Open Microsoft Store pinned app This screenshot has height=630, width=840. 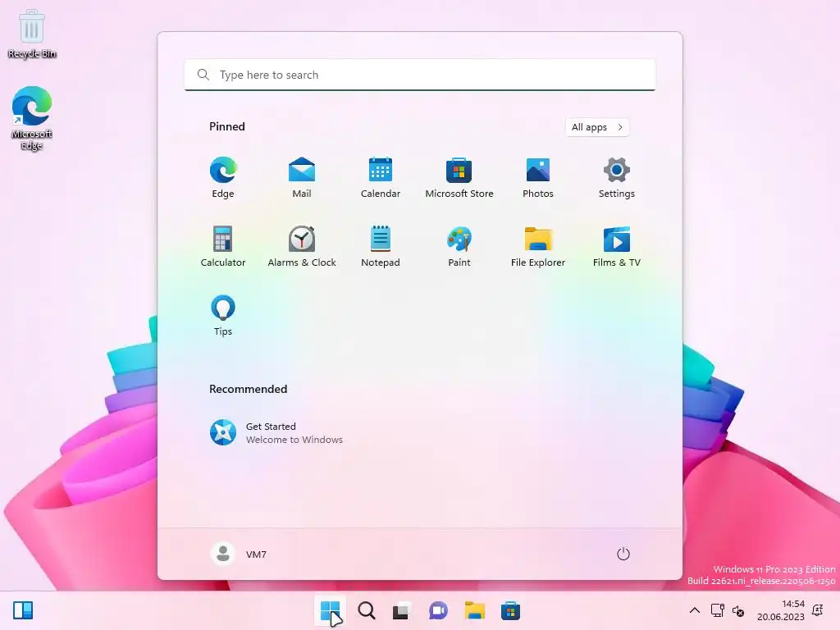tap(459, 178)
